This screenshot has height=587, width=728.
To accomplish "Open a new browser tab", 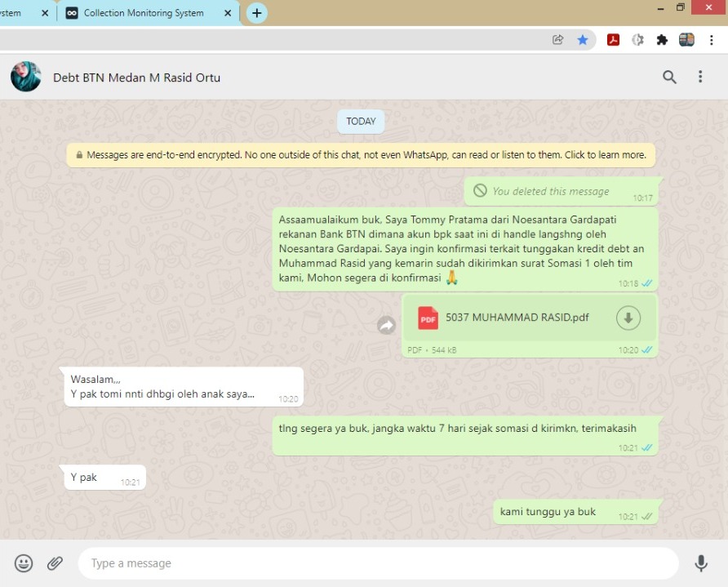I will 257,13.
